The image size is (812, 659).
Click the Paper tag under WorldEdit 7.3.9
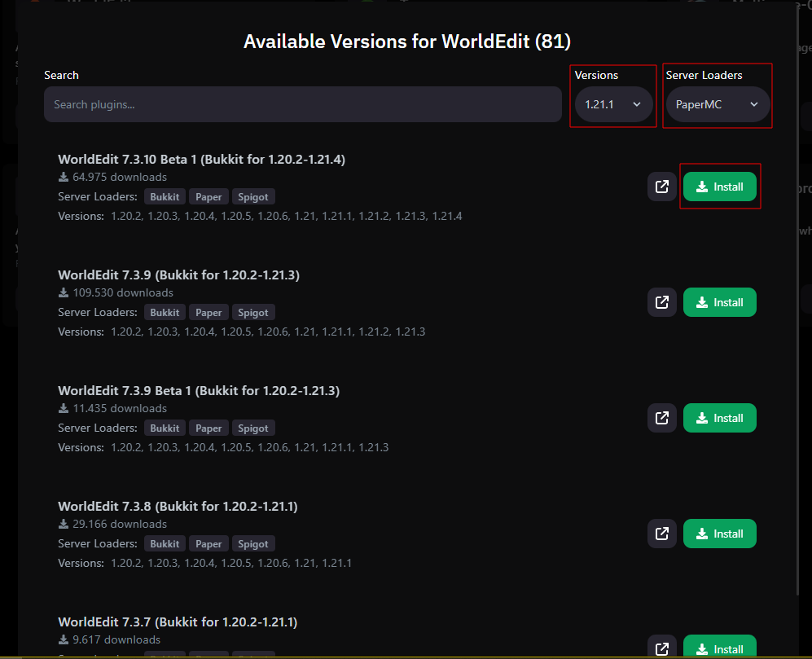pyautogui.click(x=208, y=312)
